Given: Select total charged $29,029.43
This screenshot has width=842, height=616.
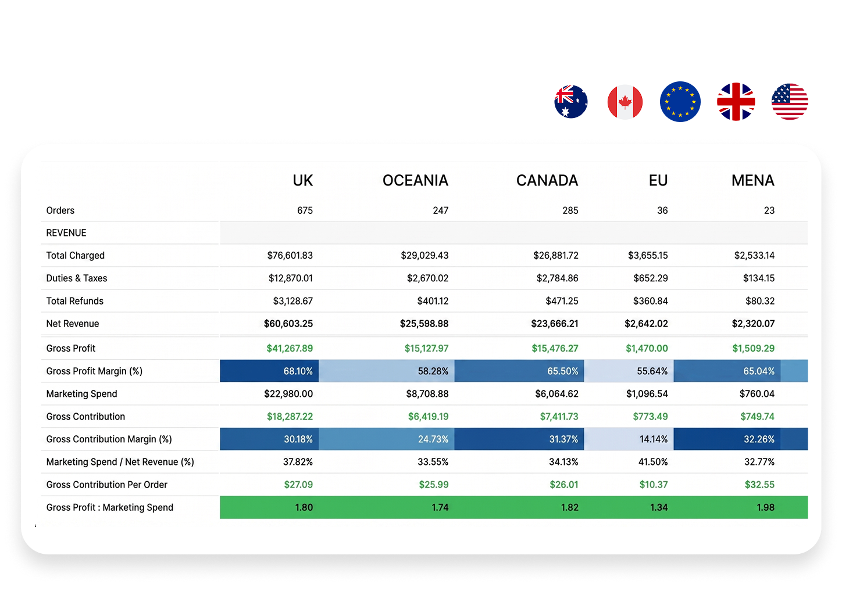Looking at the screenshot, I should click(424, 256).
